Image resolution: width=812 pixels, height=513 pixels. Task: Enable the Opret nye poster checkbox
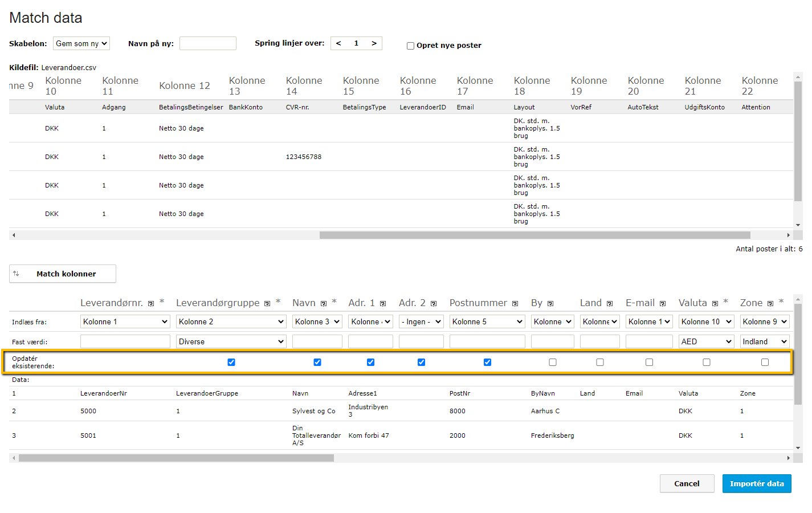(x=410, y=46)
